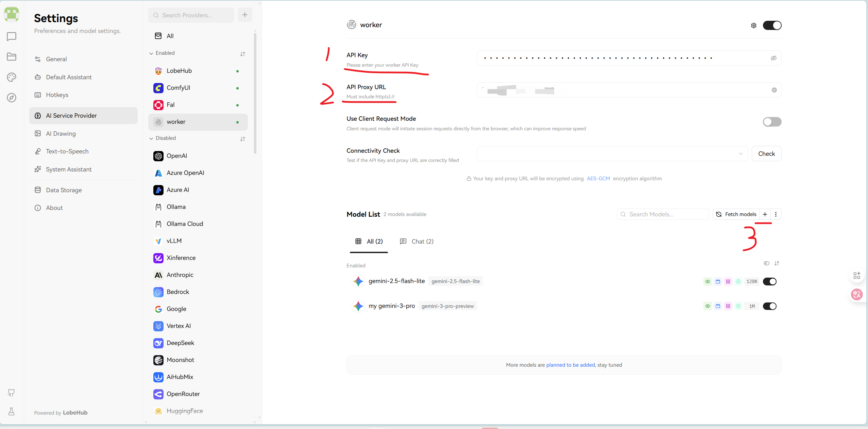
Task: Disable the worker provider switch
Action: [x=772, y=26]
